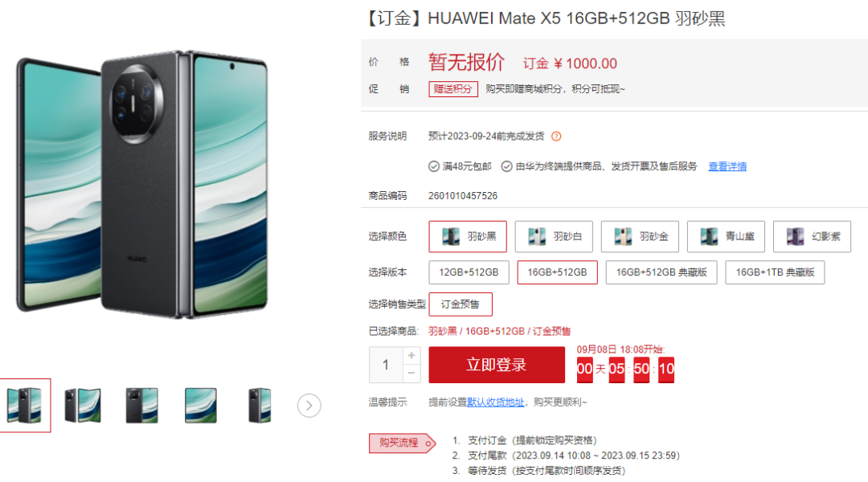Decrease quantity with the minus button
This screenshot has width=868, height=482.
[411, 374]
